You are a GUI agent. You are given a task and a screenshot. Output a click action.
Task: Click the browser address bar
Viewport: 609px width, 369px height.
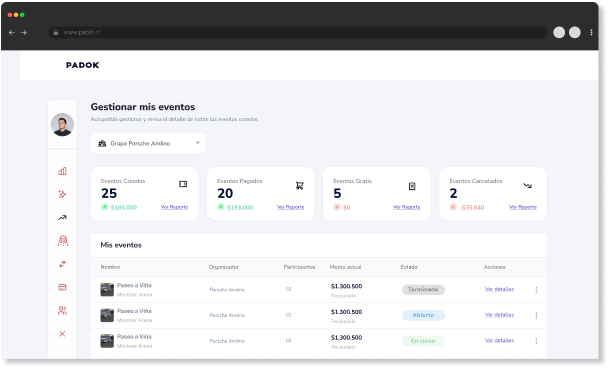[298, 33]
